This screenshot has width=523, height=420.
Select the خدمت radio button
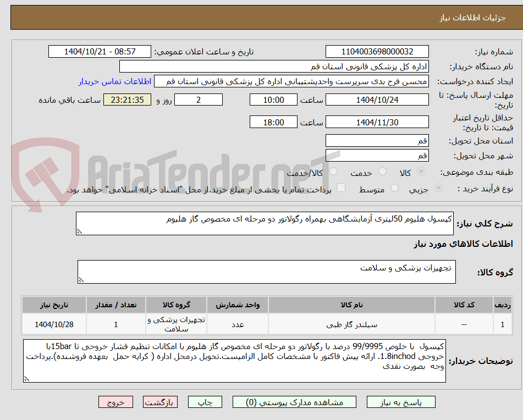(383, 172)
